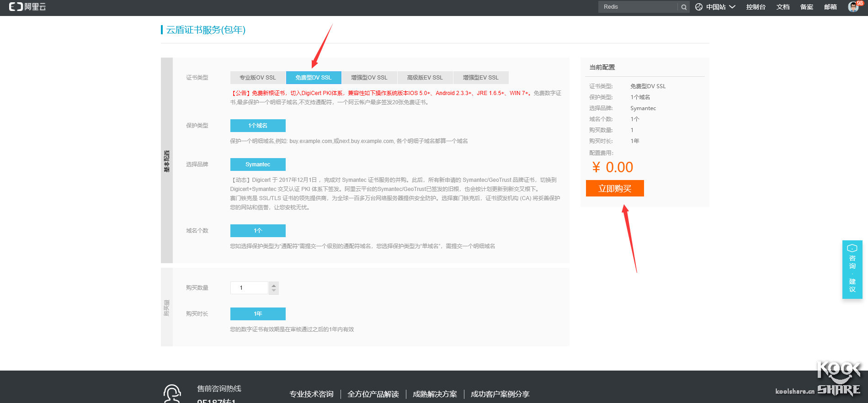Viewport: 868px width, 403px height.
Task: Click the 当前配置 summary heading
Action: [602, 67]
